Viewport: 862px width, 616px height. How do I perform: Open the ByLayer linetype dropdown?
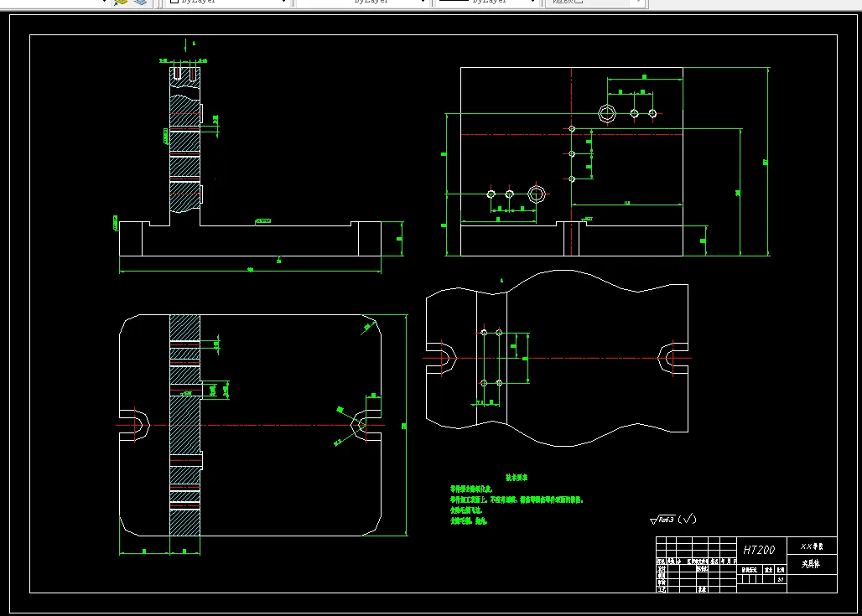click(x=362, y=3)
